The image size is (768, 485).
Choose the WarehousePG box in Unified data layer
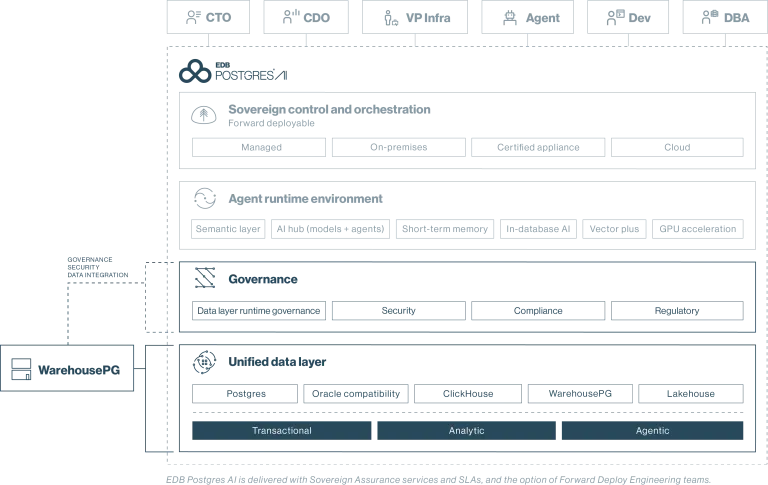point(580,393)
